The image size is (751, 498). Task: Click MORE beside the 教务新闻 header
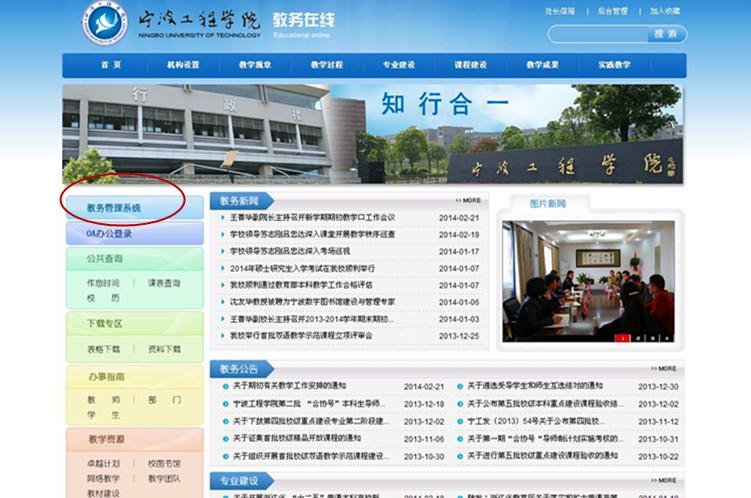(468, 200)
